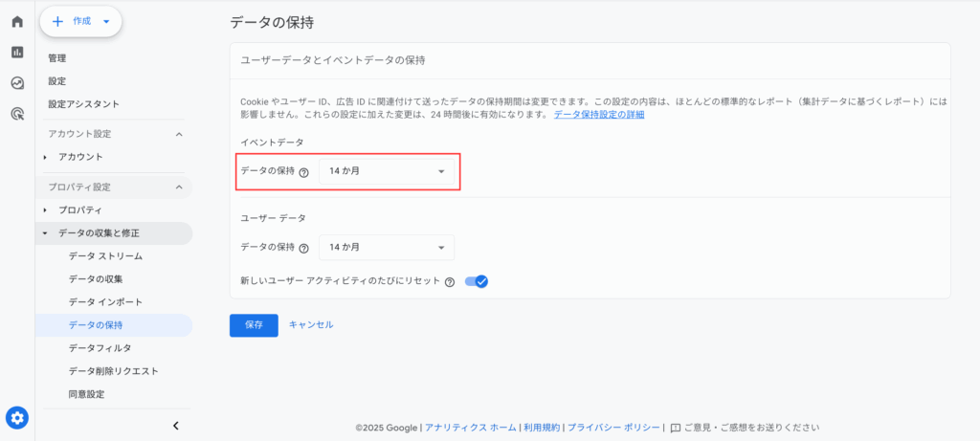This screenshot has height=441, width=980.
Task: Collapse the sidebar with the chevron arrow
Action: (x=176, y=426)
